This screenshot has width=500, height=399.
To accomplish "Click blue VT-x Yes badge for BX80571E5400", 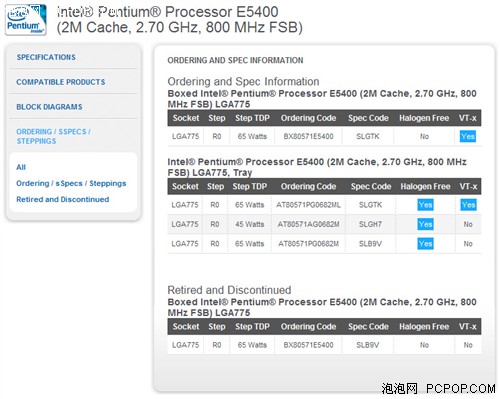I will pyautogui.click(x=468, y=136).
